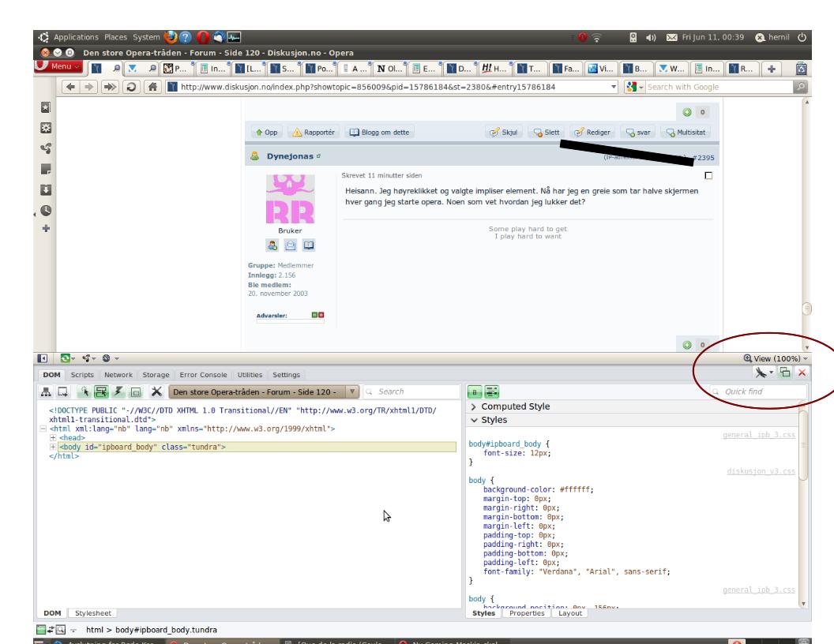Open the Unite panel icon in sidebar
The image size is (834, 644).
(46, 148)
